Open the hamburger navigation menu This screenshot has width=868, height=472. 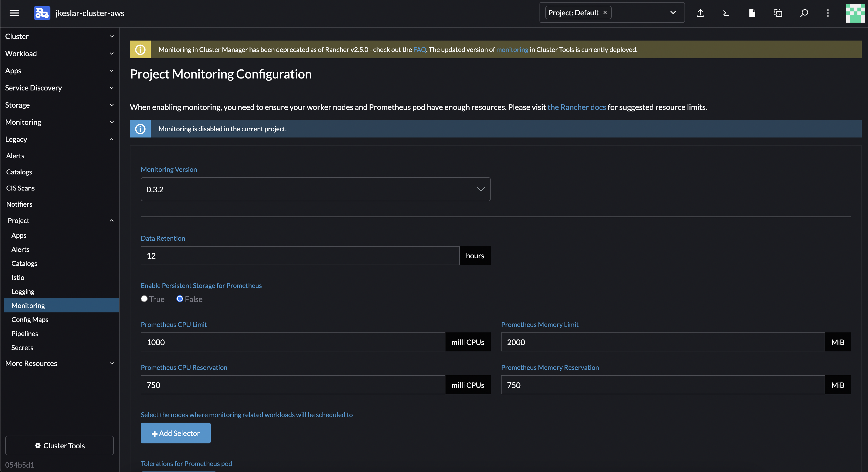pos(14,13)
